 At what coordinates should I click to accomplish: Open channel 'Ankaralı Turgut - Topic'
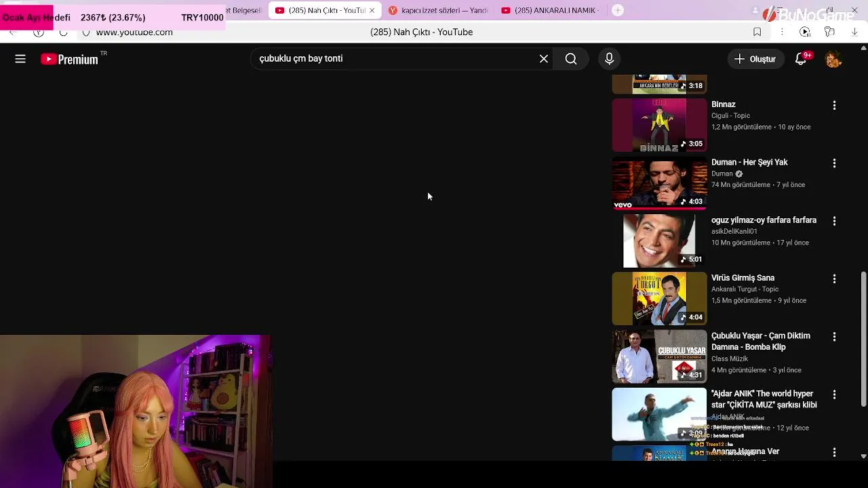[745, 289]
